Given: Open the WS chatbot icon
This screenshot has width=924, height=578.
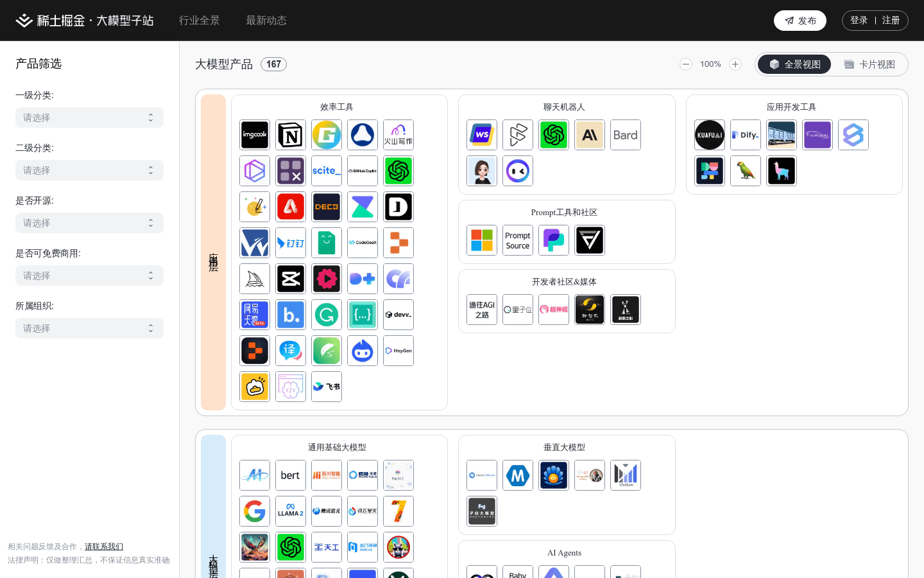Looking at the screenshot, I should click(482, 135).
